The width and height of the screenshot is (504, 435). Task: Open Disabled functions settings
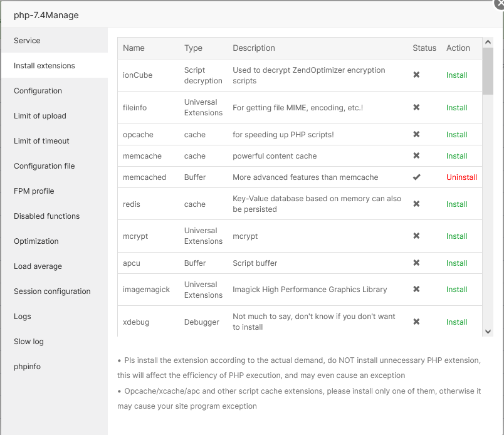coord(47,216)
